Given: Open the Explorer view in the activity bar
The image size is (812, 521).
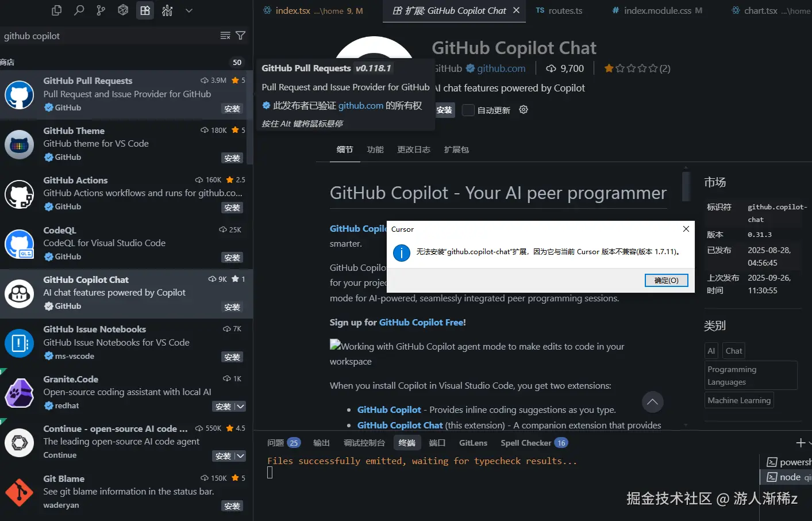Looking at the screenshot, I should (56, 10).
